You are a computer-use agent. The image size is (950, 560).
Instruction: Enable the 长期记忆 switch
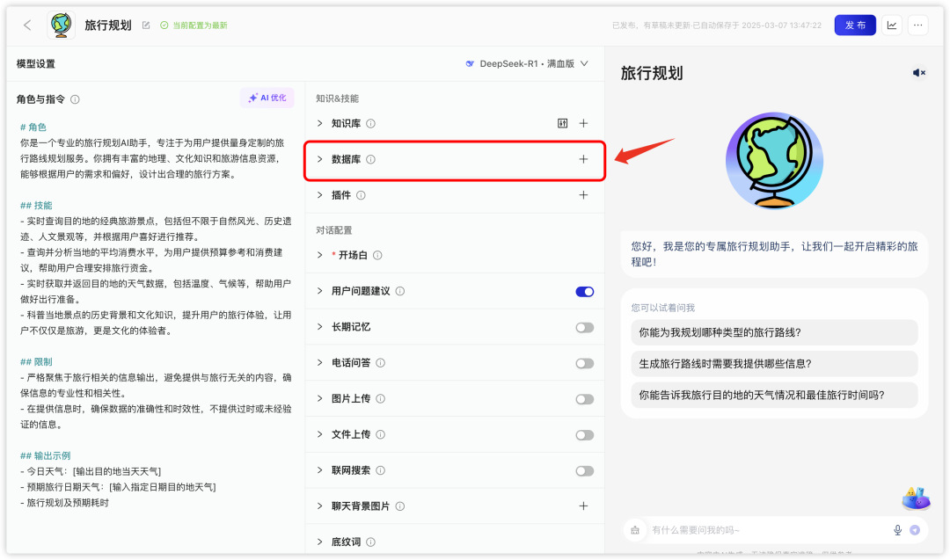[585, 328]
